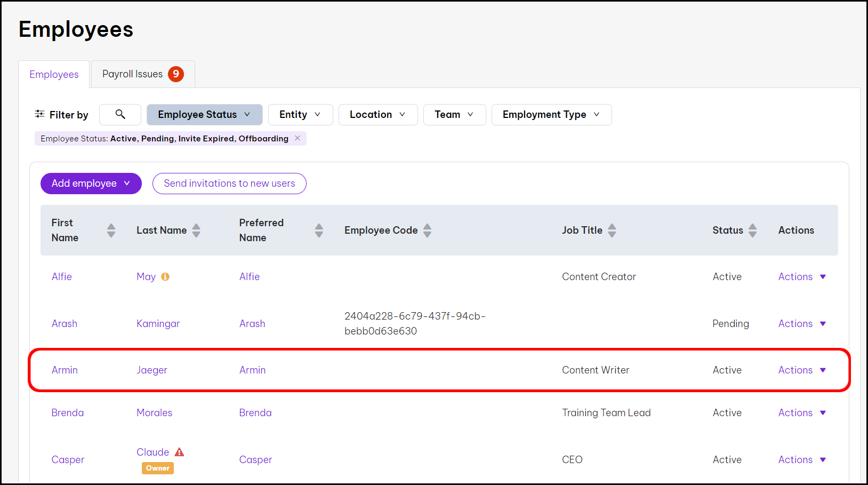Sort by Last Name column arrows

[x=196, y=230]
